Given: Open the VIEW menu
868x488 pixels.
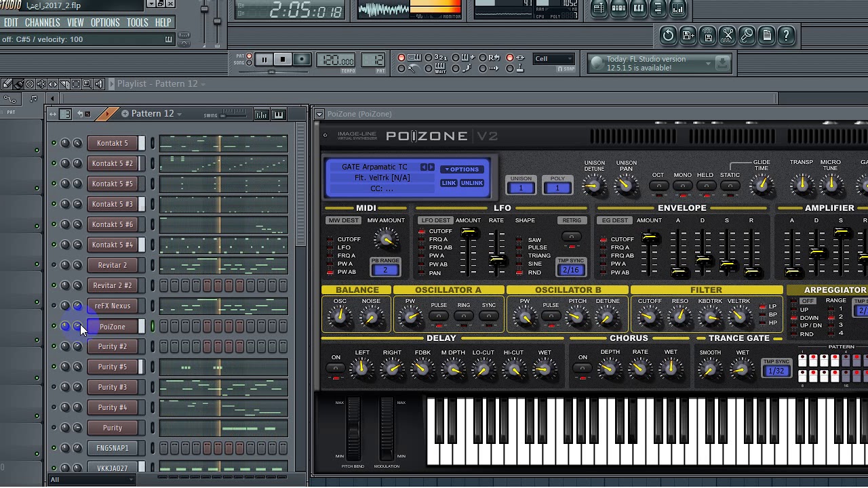Looking at the screenshot, I should 75,22.
